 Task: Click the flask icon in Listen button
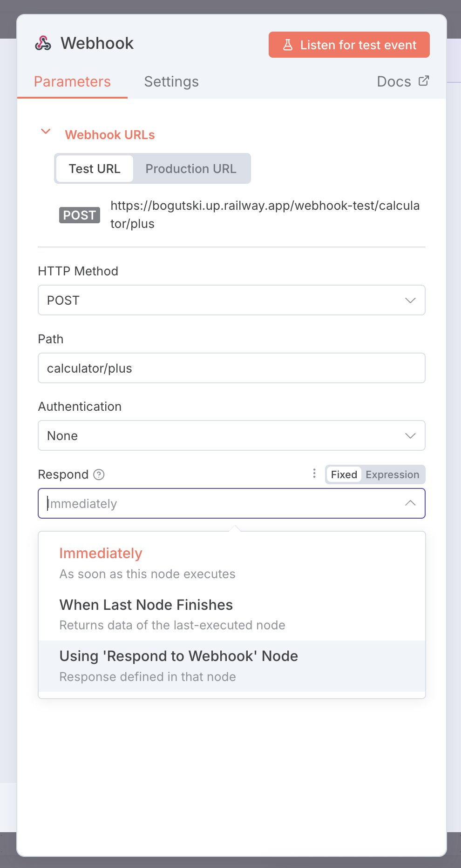[x=288, y=45]
